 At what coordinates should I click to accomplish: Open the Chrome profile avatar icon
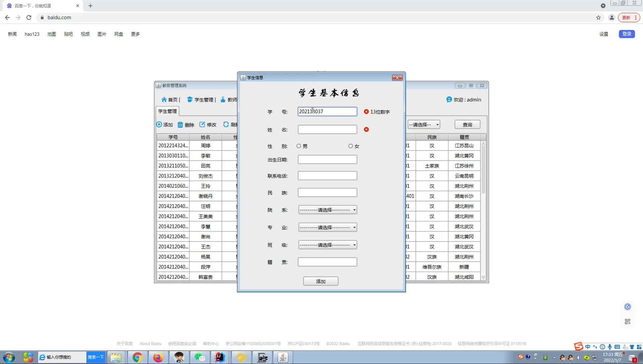click(612, 17)
